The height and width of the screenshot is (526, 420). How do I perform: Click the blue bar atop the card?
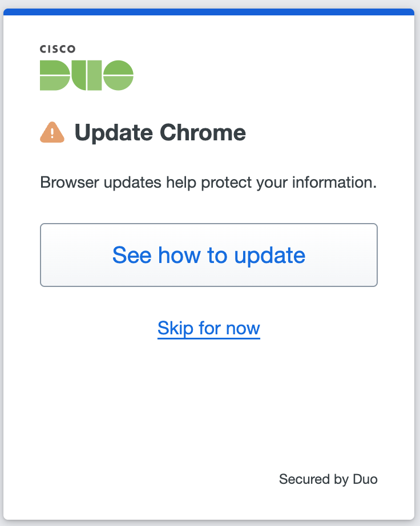[x=209, y=12]
